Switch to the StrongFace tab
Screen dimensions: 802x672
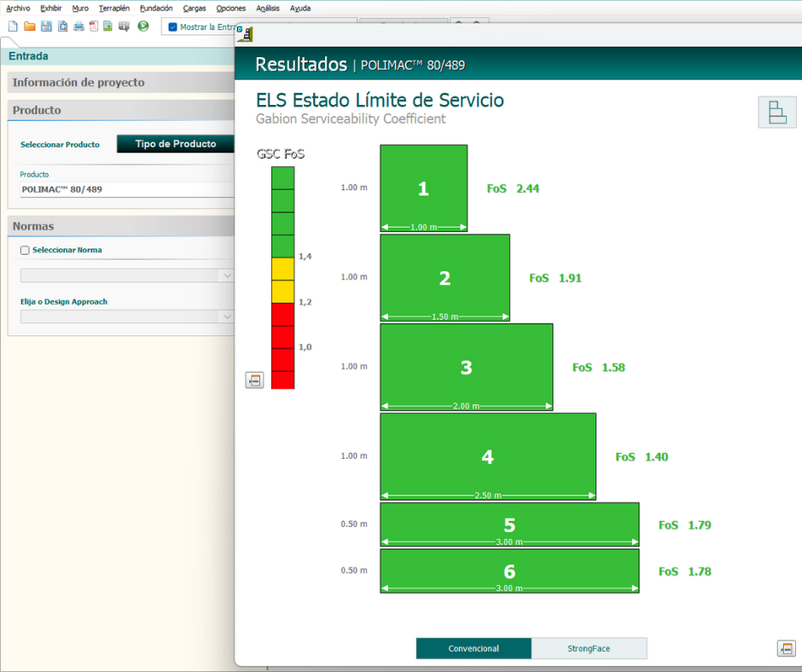(x=589, y=648)
